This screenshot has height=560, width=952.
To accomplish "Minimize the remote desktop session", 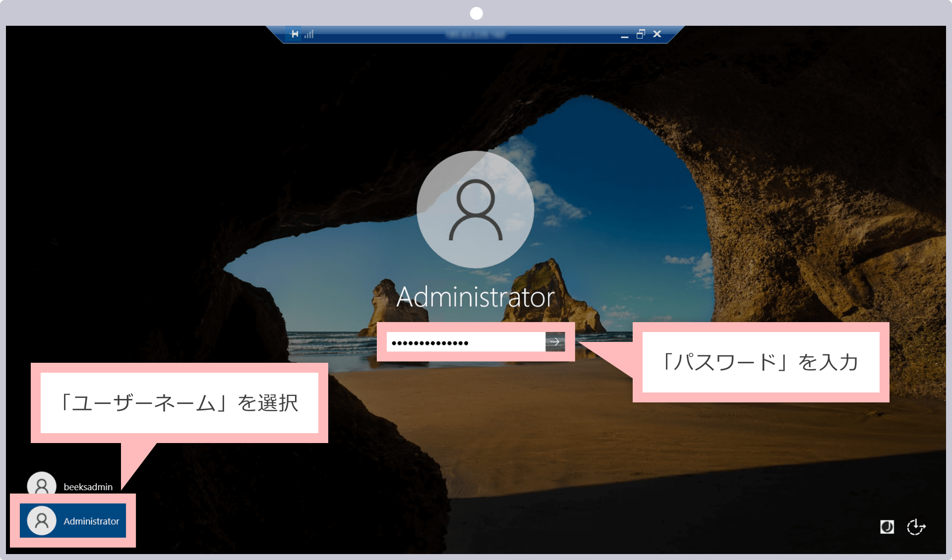I will click(x=624, y=35).
